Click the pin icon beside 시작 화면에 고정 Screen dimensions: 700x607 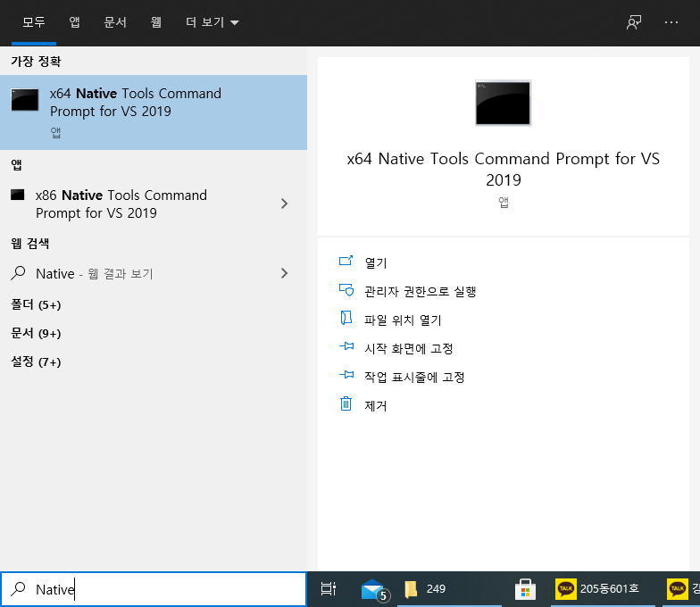point(346,346)
